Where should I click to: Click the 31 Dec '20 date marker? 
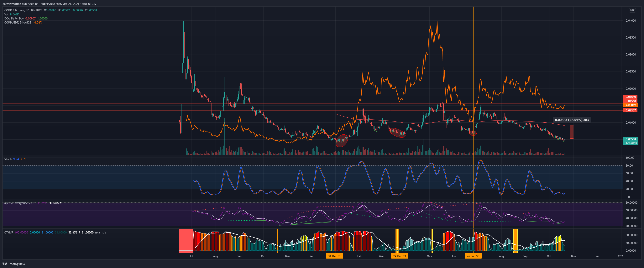coord(334,256)
